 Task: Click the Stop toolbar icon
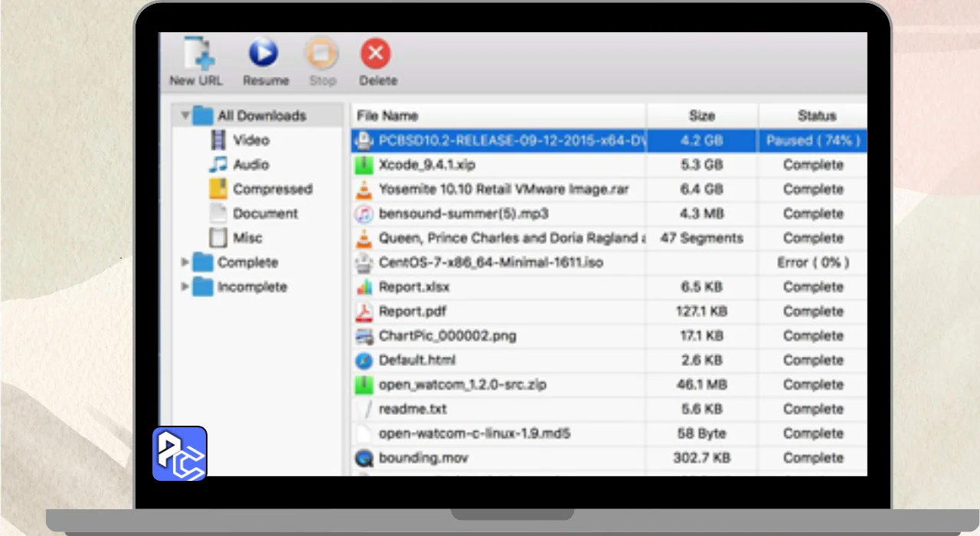point(322,55)
